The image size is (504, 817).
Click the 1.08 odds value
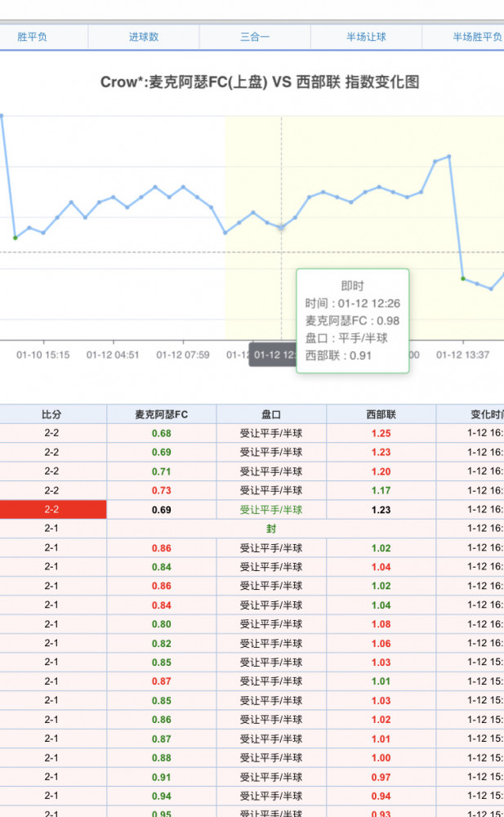click(381, 624)
